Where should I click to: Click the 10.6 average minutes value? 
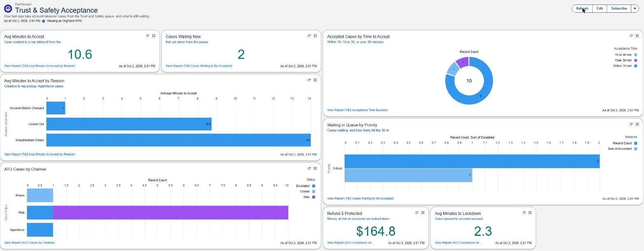pos(80,54)
